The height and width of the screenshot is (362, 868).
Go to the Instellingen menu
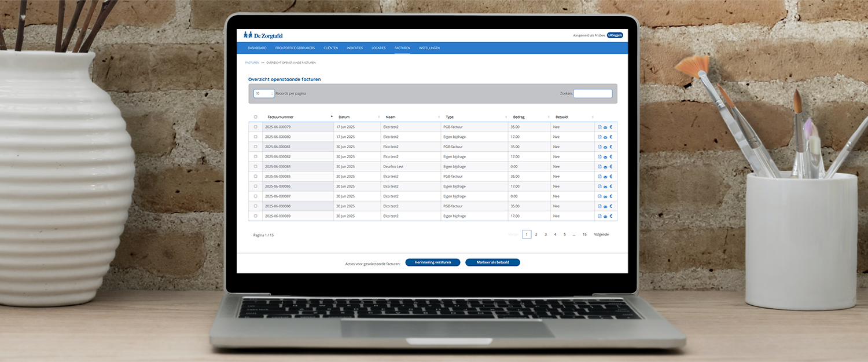click(429, 48)
